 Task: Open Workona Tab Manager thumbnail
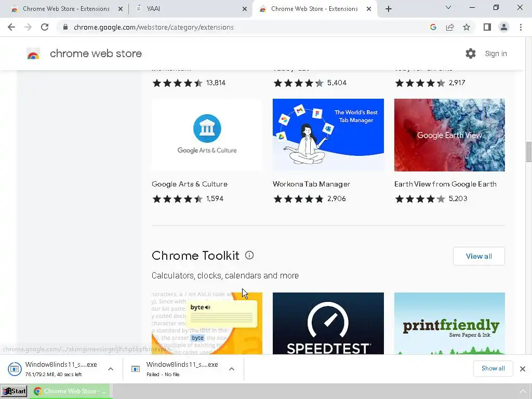tap(328, 135)
